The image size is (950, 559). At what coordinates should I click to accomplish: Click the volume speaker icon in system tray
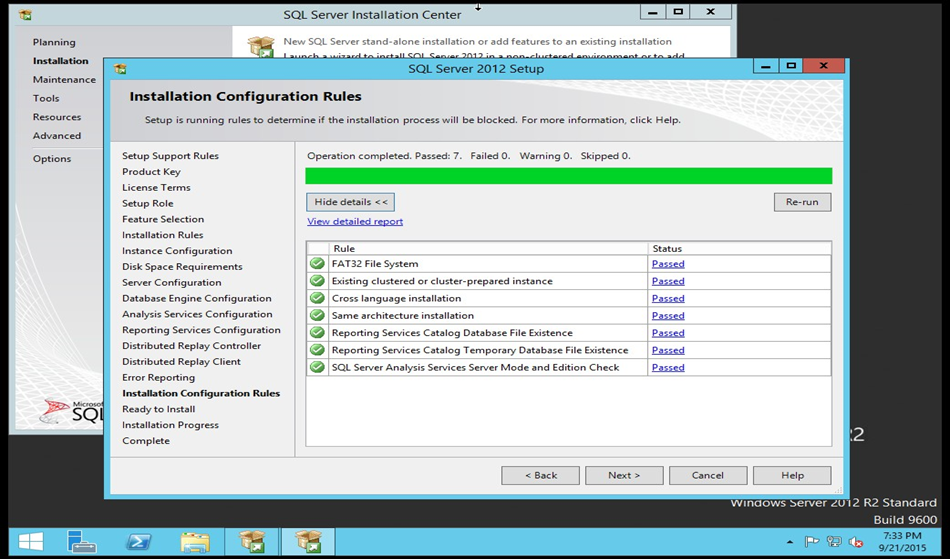(856, 542)
